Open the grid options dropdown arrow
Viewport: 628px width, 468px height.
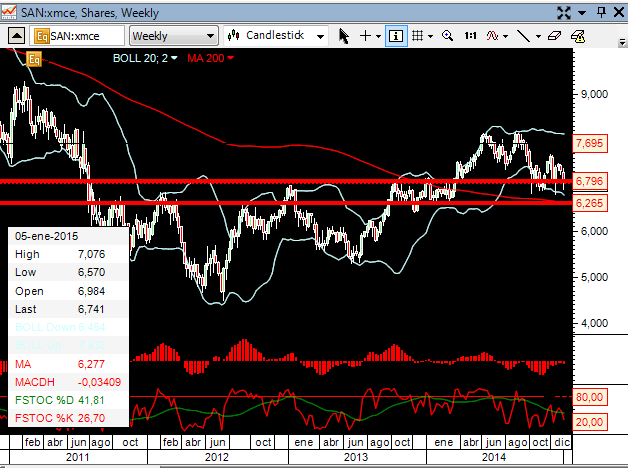point(431,36)
